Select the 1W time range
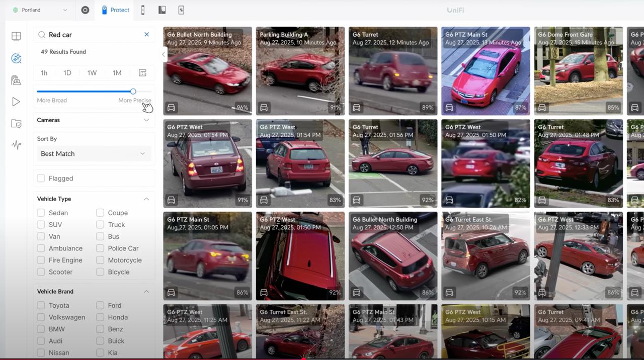The height and width of the screenshot is (360, 644). [92, 73]
